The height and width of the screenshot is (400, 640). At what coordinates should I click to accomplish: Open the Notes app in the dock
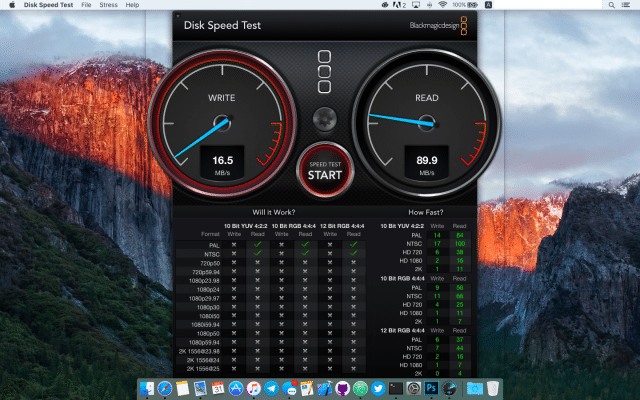click(x=182, y=388)
